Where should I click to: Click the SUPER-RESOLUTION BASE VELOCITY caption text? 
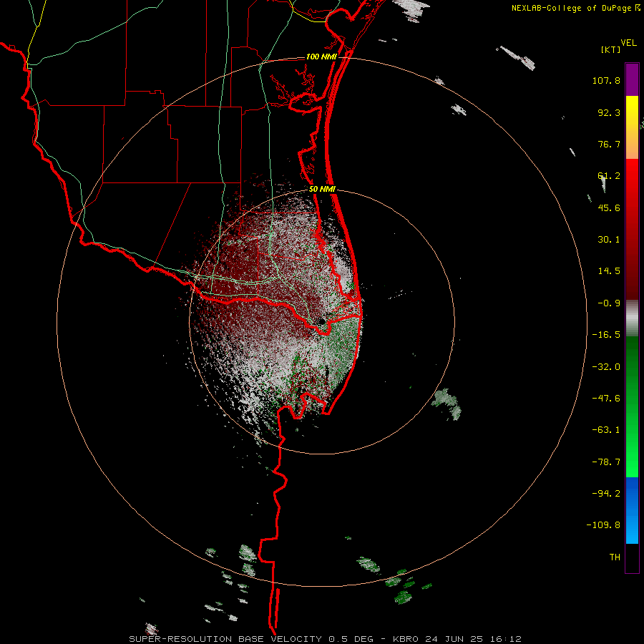[225, 639]
